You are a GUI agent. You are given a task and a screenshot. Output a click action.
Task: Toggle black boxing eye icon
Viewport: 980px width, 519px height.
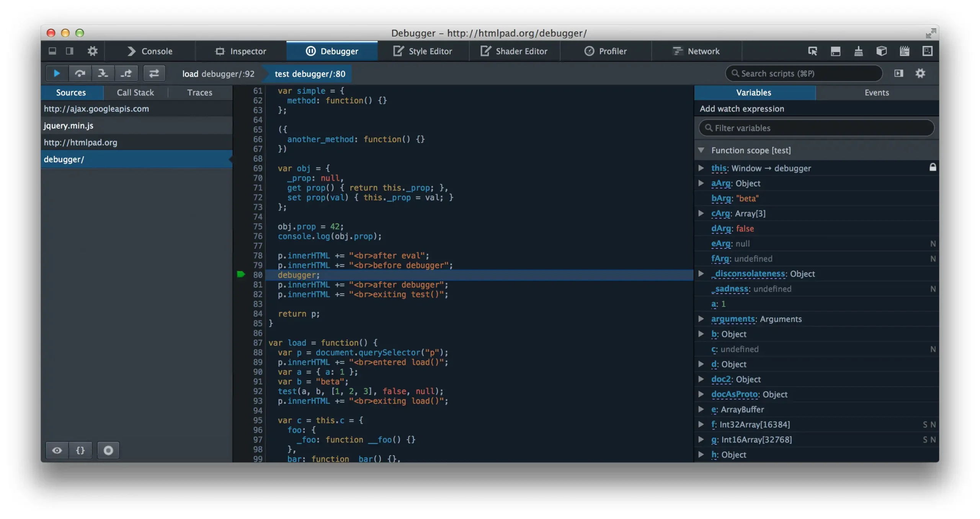(x=57, y=450)
